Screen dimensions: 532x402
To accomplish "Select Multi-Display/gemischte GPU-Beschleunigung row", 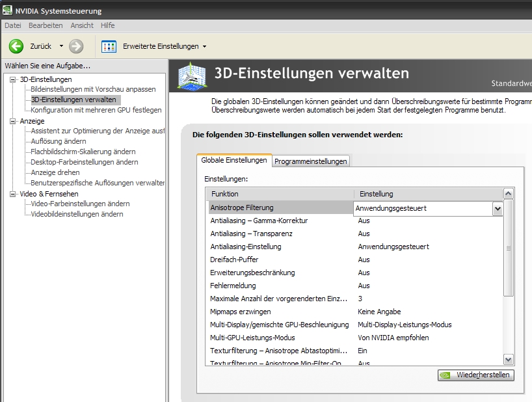I will pos(355,325).
